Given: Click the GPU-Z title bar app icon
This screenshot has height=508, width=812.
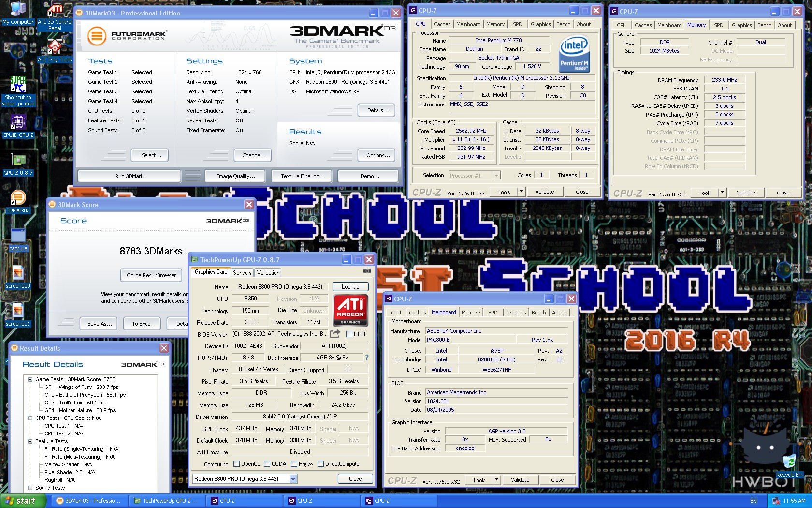Looking at the screenshot, I should point(194,260).
